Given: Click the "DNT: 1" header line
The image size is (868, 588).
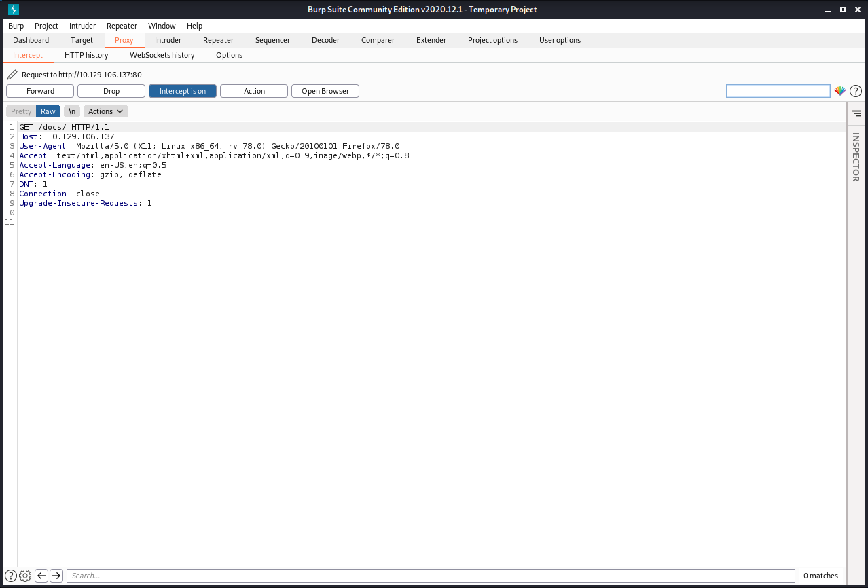Looking at the screenshot, I should point(33,184).
